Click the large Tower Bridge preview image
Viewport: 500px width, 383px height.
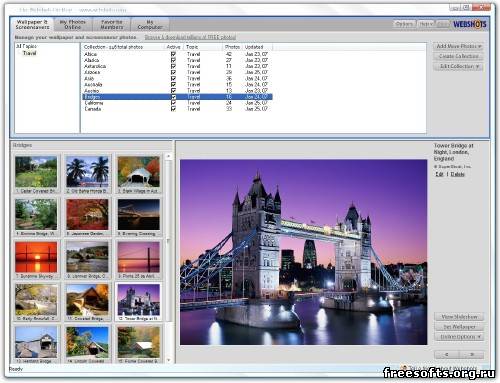pos(303,252)
